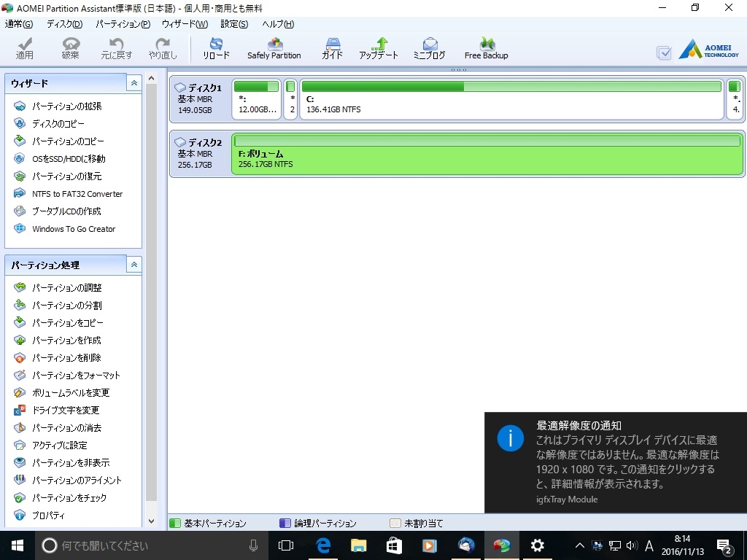This screenshot has height=560, width=747.
Task: Click the 適用 (Apply) toolbar icon
Action: 24,49
